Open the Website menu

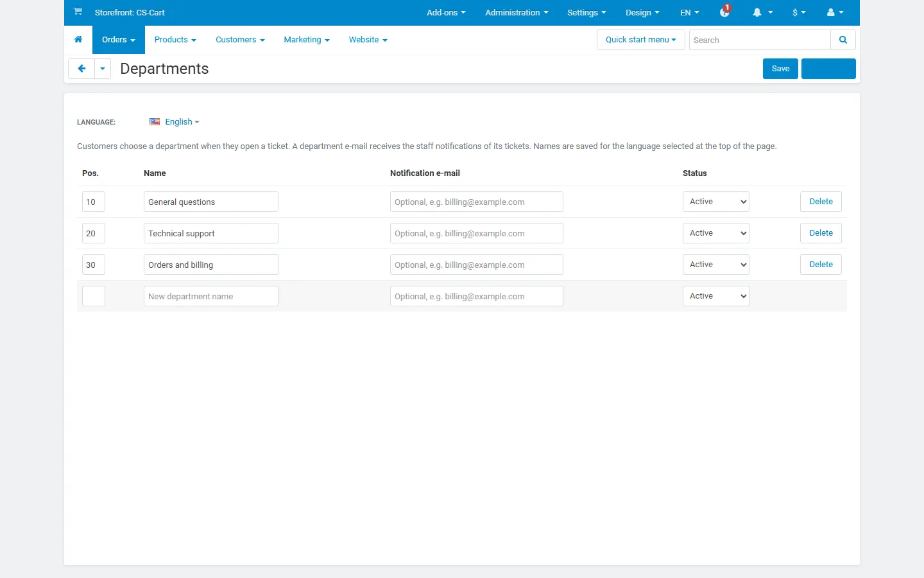click(368, 40)
